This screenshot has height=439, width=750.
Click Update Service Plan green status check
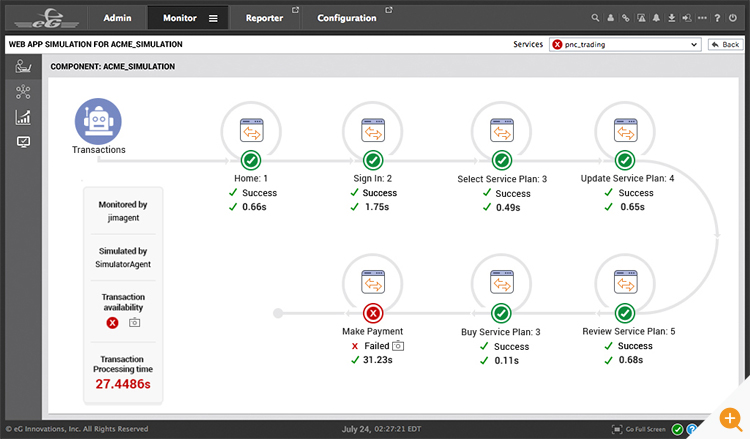[x=625, y=160]
